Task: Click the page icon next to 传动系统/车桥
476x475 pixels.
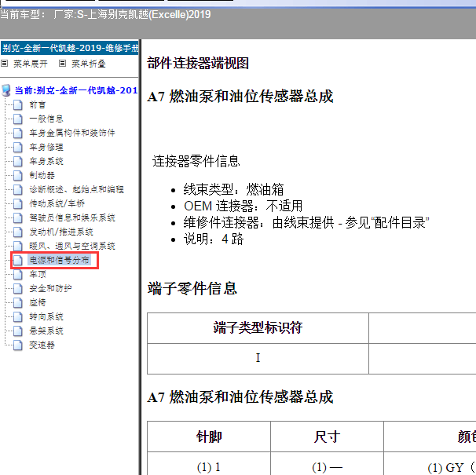Action: click(x=18, y=203)
